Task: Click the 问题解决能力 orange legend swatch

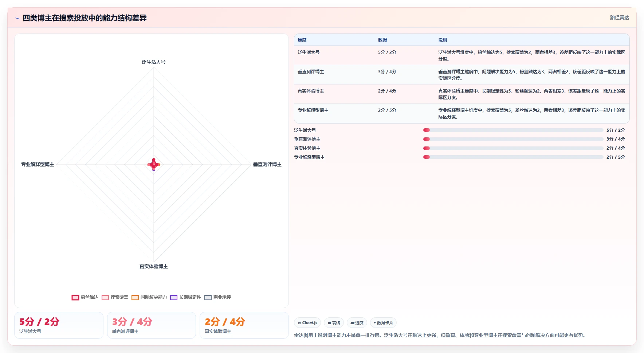Action: (x=135, y=298)
